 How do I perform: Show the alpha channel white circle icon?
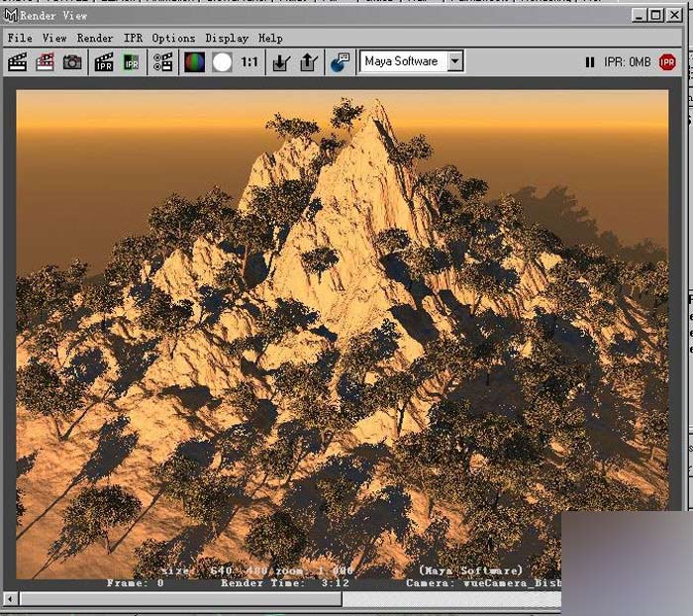(222, 62)
